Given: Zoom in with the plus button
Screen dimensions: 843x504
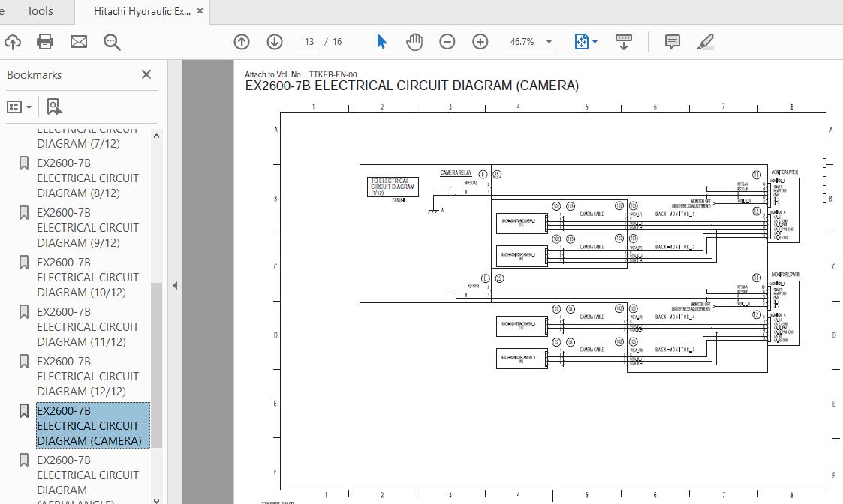Looking at the screenshot, I should 480,42.
